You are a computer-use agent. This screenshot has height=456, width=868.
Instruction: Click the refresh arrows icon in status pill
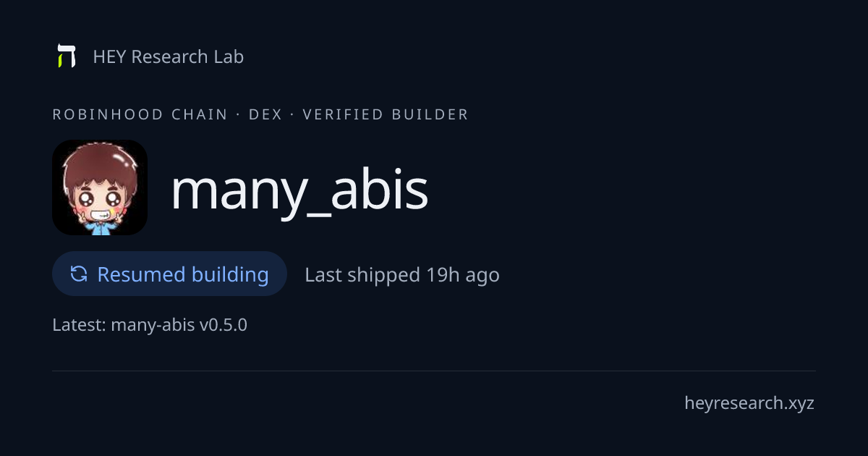click(79, 274)
